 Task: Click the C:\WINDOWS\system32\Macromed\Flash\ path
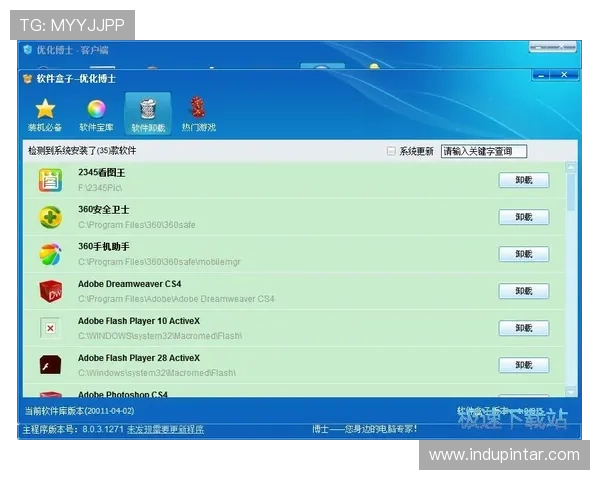point(160,336)
